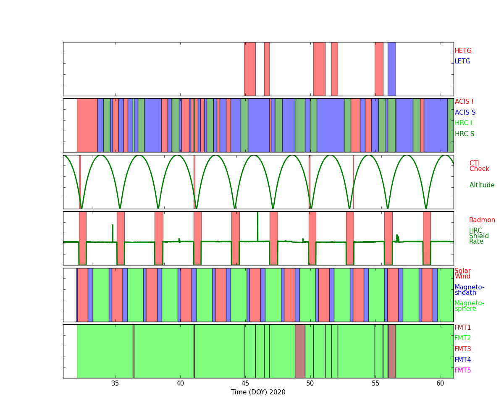Image resolution: width=504 pixels, height=420 pixels.
Task: Click the blue LETG bar in top panel
Action: coord(391,69)
